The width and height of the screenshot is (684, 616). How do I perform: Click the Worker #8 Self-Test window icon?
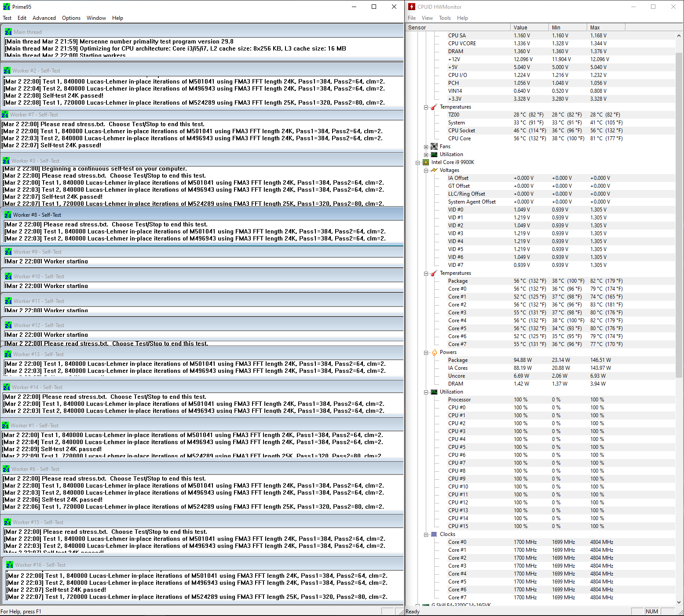pos(8,215)
